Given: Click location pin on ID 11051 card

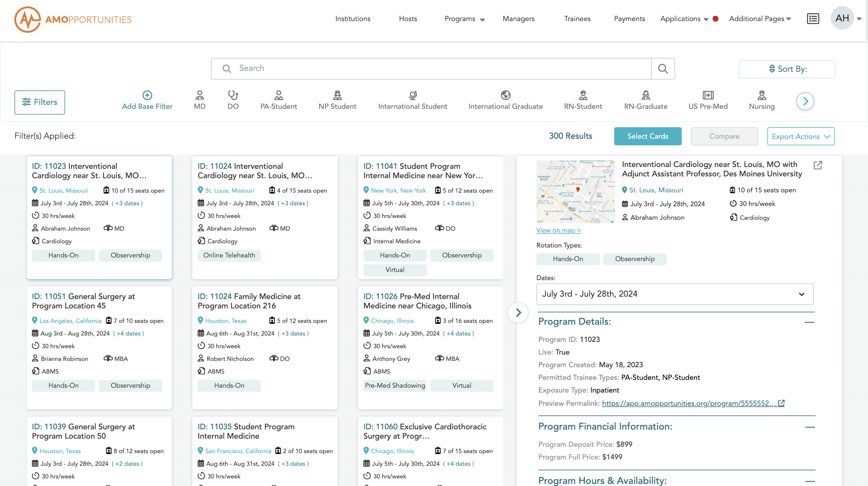Looking at the screenshot, I should [34, 320].
